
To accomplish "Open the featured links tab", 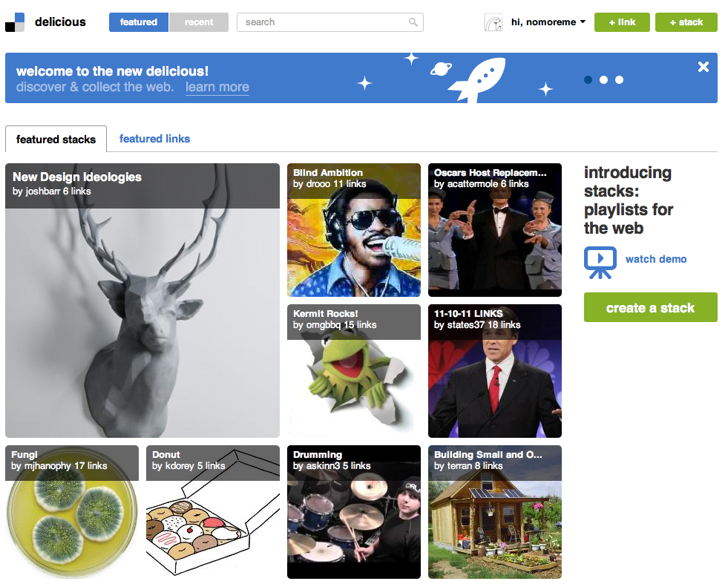I will tap(154, 138).
